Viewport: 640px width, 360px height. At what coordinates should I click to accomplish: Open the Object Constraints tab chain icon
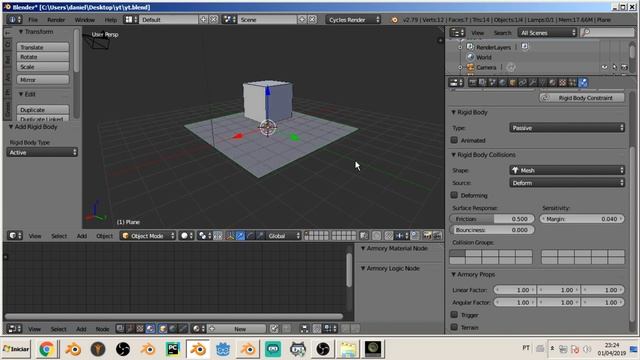point(522,82)
